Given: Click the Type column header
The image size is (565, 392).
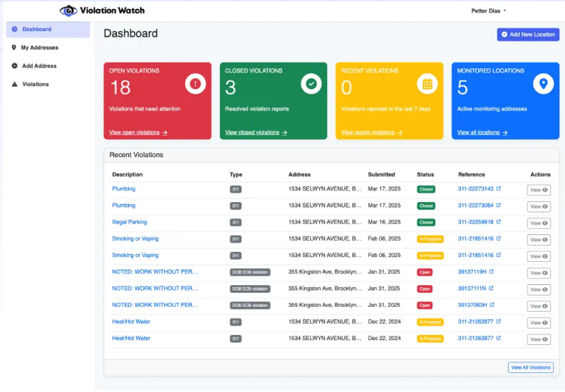Looking at the screenshot, I should (x=236, y=175).
